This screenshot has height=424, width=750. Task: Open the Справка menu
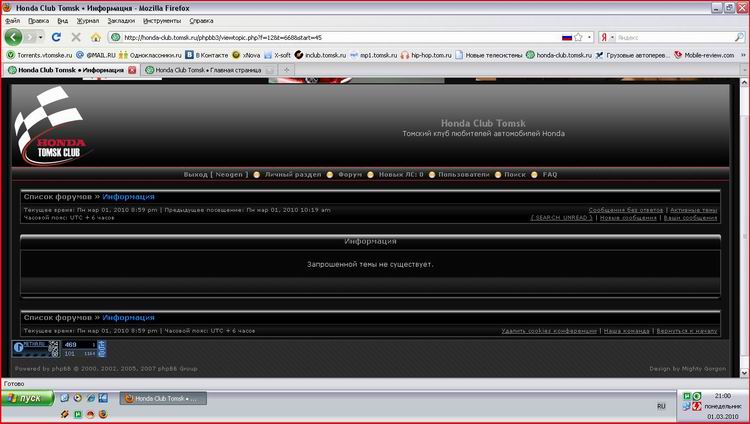click(x=201, y=21)
